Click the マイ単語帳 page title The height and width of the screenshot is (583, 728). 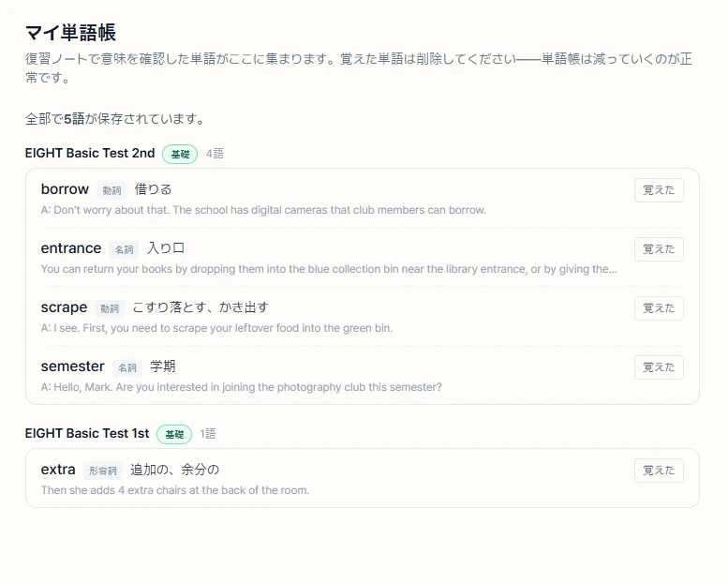click(70, 33)
